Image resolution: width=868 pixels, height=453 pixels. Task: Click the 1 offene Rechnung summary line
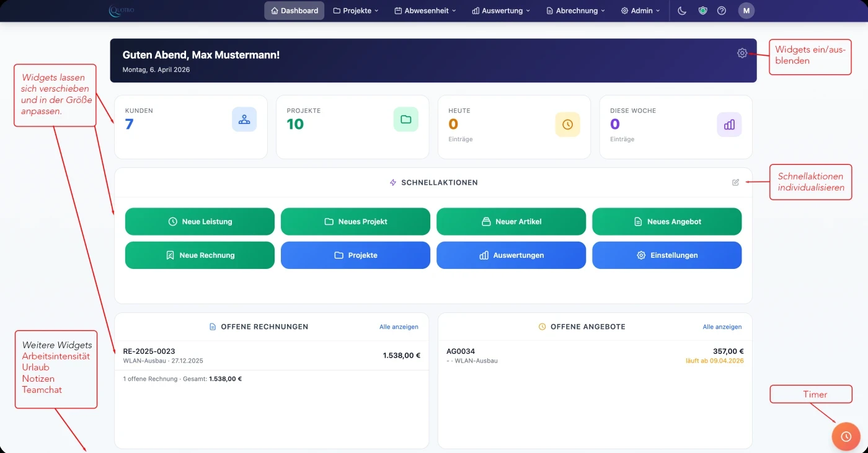[x=182, y=379]
